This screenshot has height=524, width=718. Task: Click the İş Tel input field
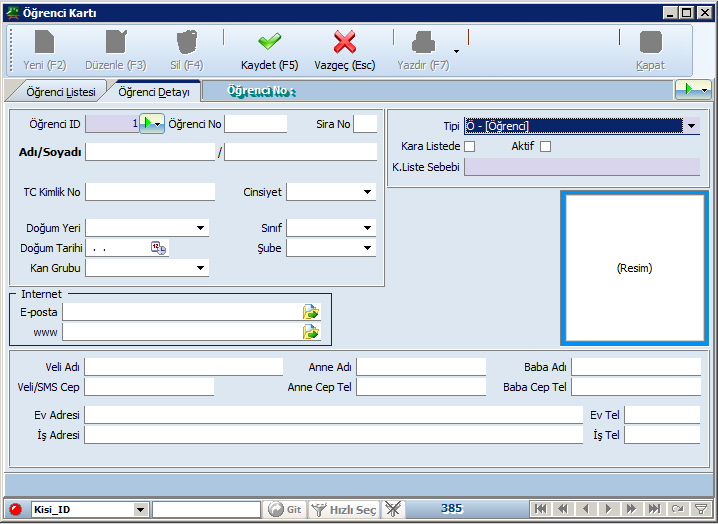click(x=662, y=435)
